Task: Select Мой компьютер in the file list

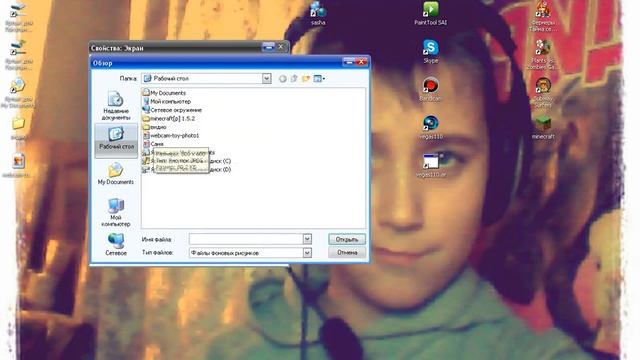Action: [x=167, y=101]
